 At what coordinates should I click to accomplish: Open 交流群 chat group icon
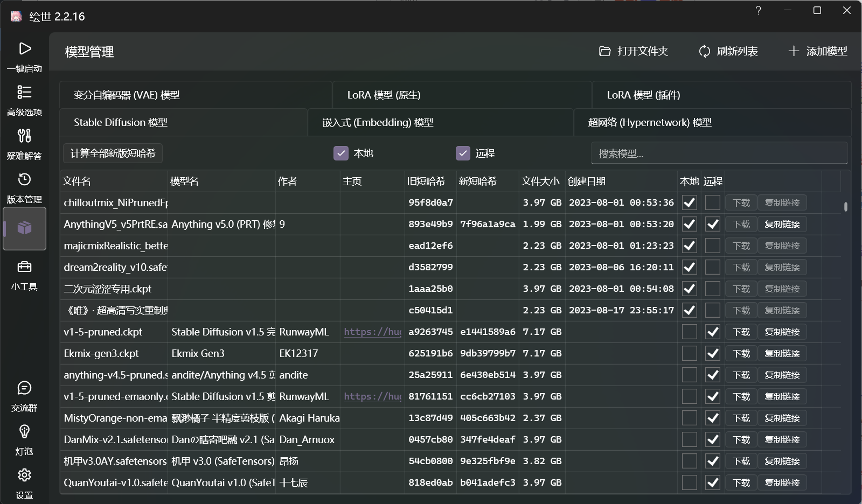click(x=24, y=388)
